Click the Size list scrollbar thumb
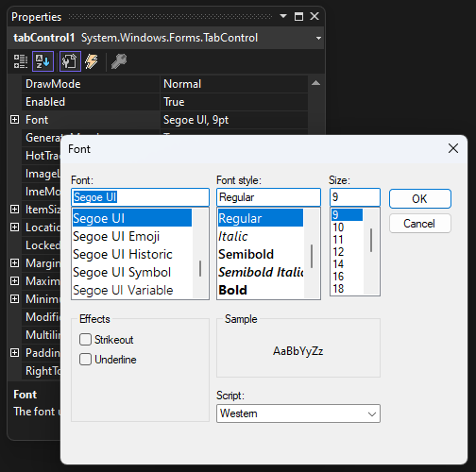The width and height of the screenshot is (476, 472). point(371,240)
